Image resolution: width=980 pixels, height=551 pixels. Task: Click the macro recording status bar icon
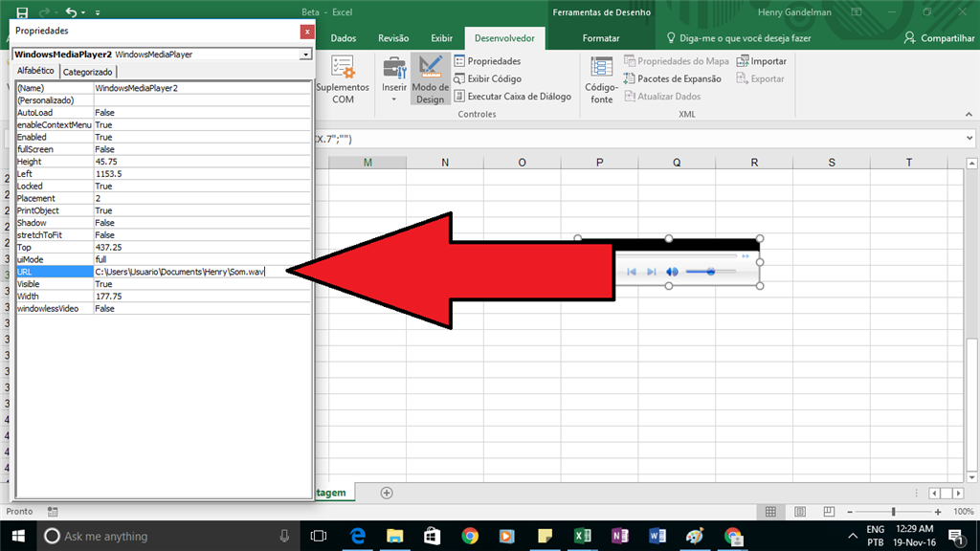tap(53, 512)
